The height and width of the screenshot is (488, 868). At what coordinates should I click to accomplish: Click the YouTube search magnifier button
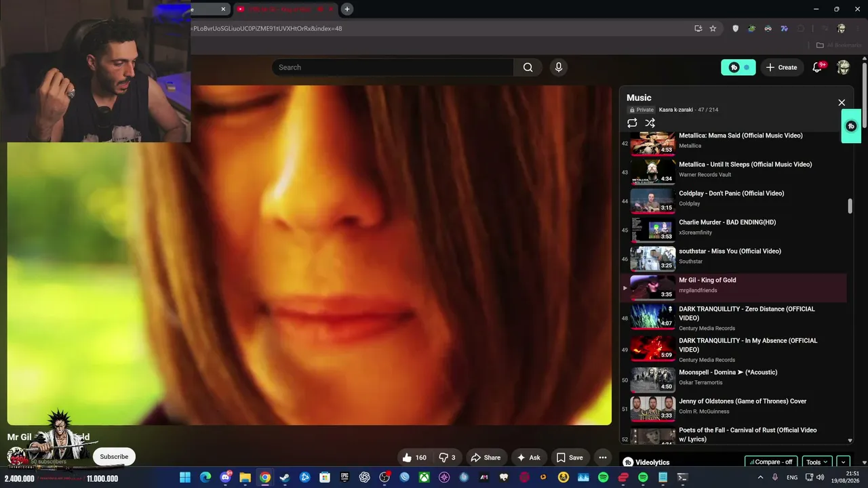point(528,67)
